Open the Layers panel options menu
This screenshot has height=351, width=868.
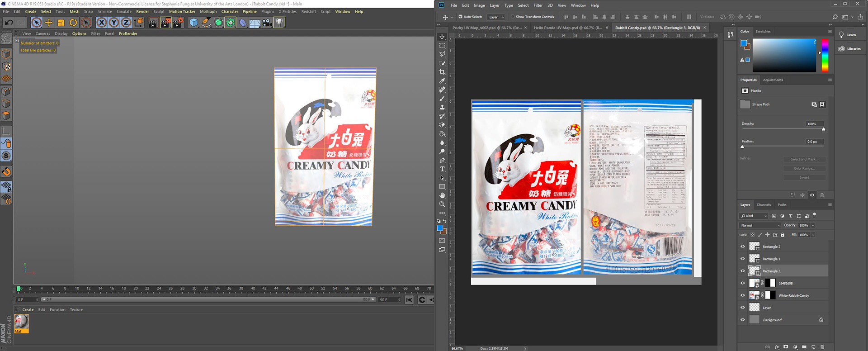(x=830, y=205)
